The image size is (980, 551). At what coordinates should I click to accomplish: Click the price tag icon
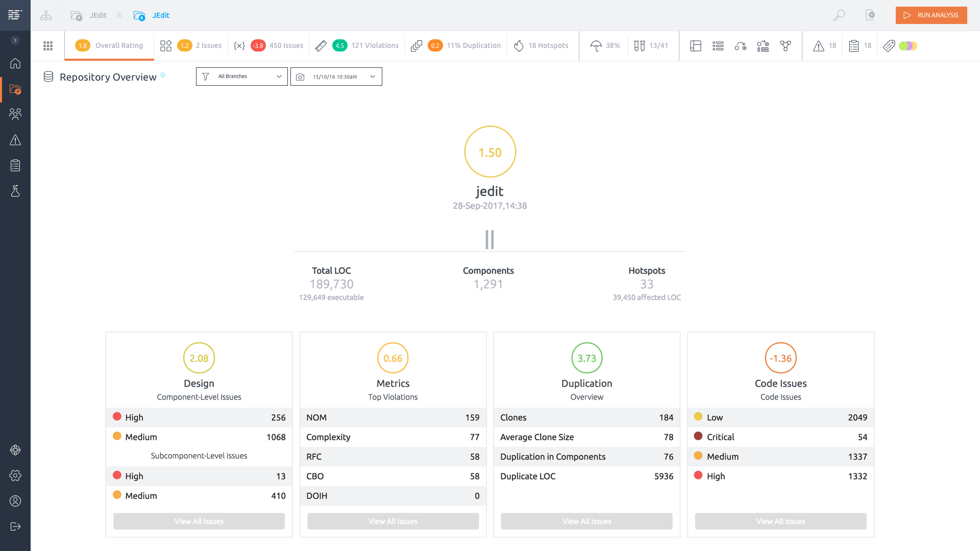click(x=889, y=46)
